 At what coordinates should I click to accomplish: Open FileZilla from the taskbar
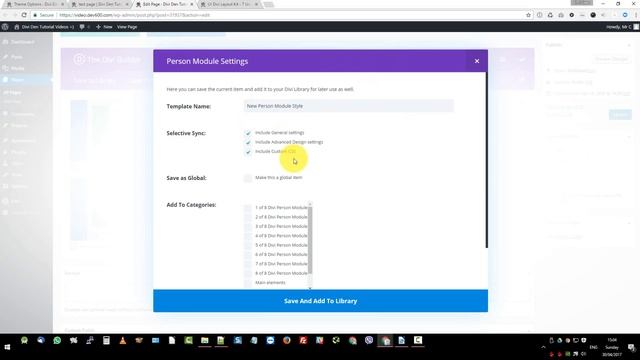click(303, 340)
